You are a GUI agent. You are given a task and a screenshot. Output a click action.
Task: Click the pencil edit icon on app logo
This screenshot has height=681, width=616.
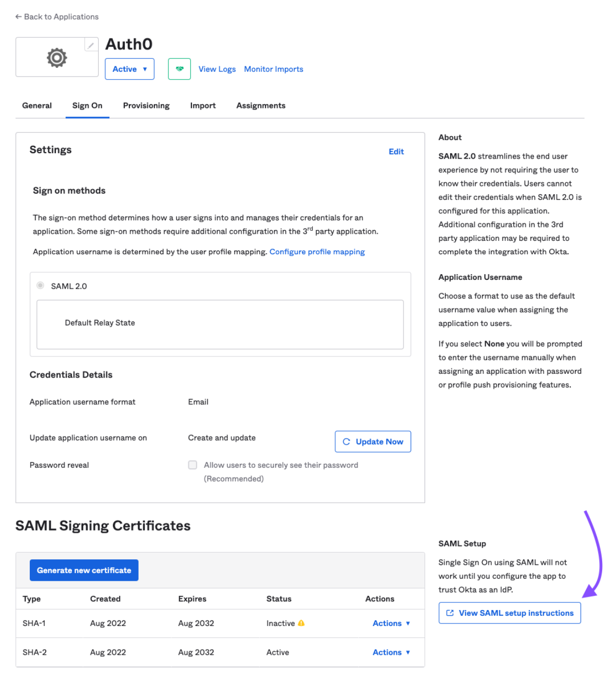(90, 46)
